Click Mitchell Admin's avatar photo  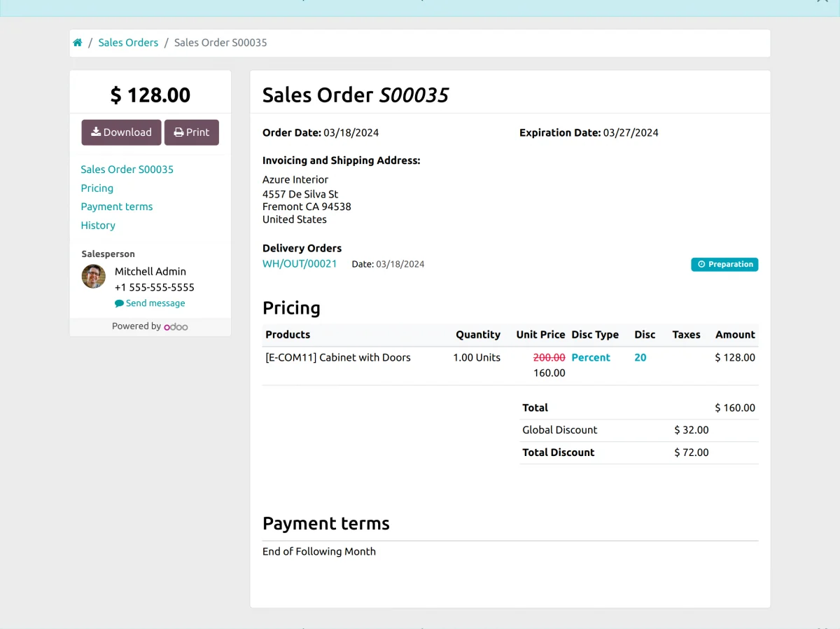(x=93, y=276)
